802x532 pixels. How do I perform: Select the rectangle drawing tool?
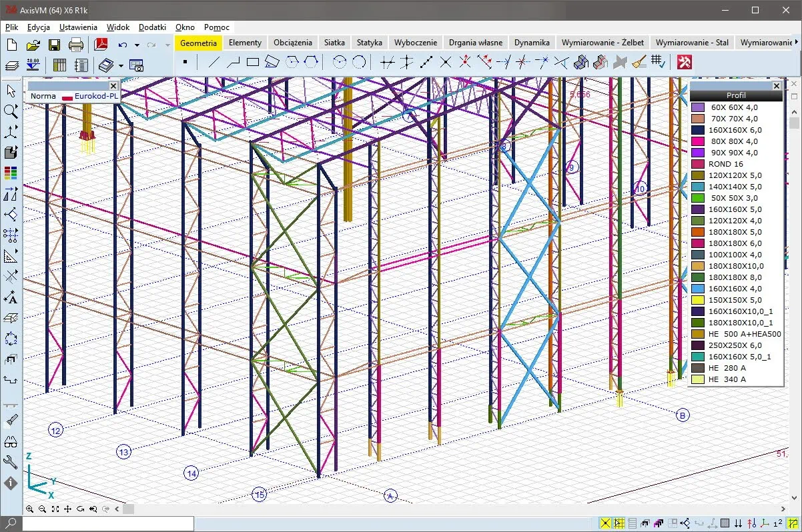click(252, 63)
